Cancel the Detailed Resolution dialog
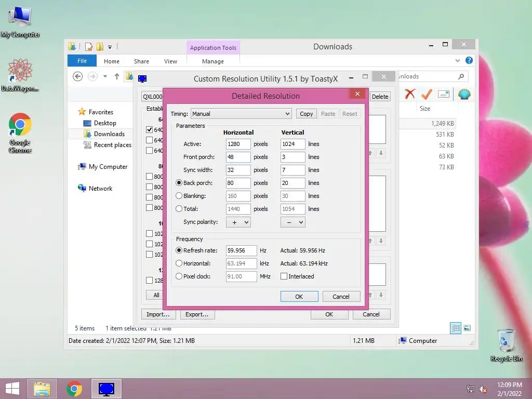Screen dimensions: 532x399 tap(341, 297)
